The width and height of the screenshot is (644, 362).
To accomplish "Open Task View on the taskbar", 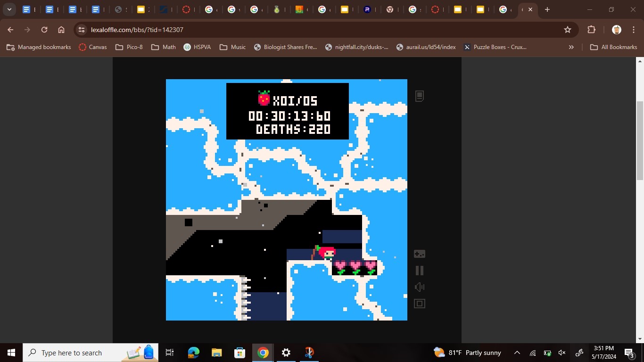I will click(x=170, y=353).
